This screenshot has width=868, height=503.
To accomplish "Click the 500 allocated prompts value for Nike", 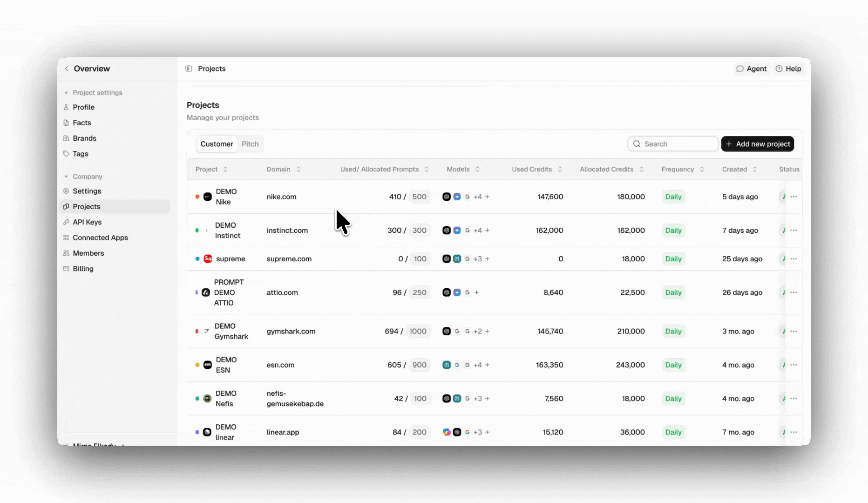I will 419,197.
